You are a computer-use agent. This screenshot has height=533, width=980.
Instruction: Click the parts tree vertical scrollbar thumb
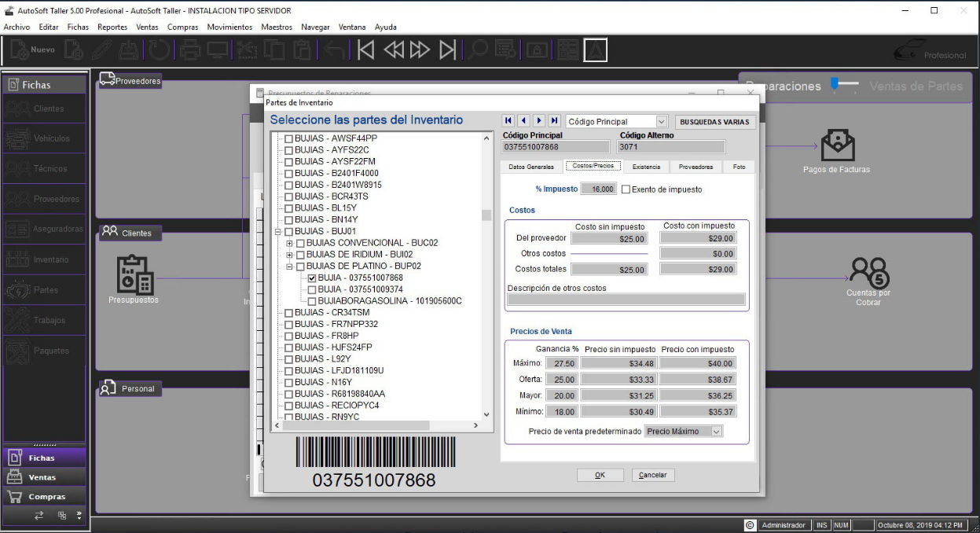[486, 215]
